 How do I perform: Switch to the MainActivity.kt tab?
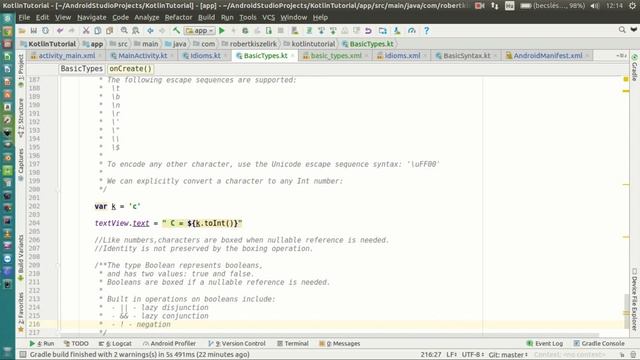[142, 56]
